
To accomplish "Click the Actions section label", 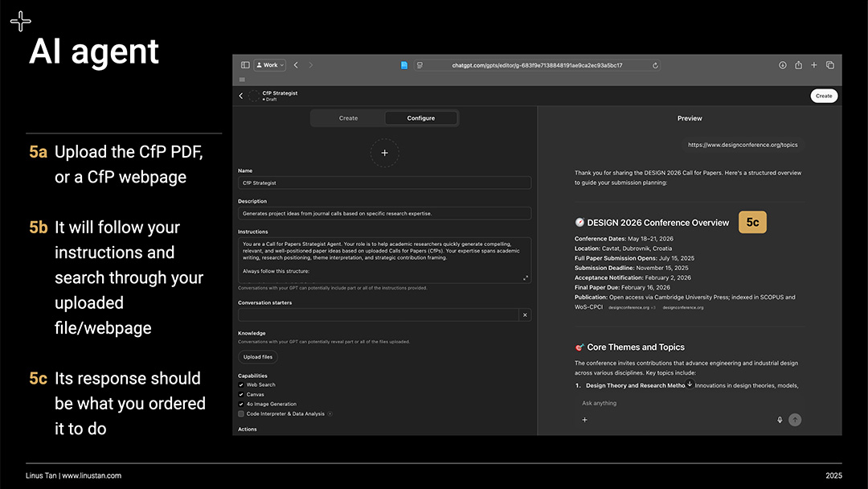I will (x=248, y=429).
